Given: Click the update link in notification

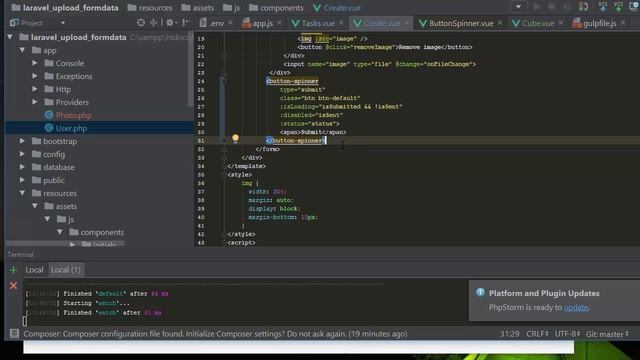Looking at the screenshot, I should [576, 307].
